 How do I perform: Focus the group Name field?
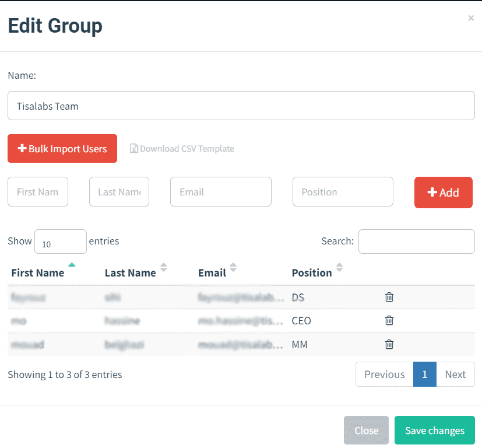tap(241, 106)
